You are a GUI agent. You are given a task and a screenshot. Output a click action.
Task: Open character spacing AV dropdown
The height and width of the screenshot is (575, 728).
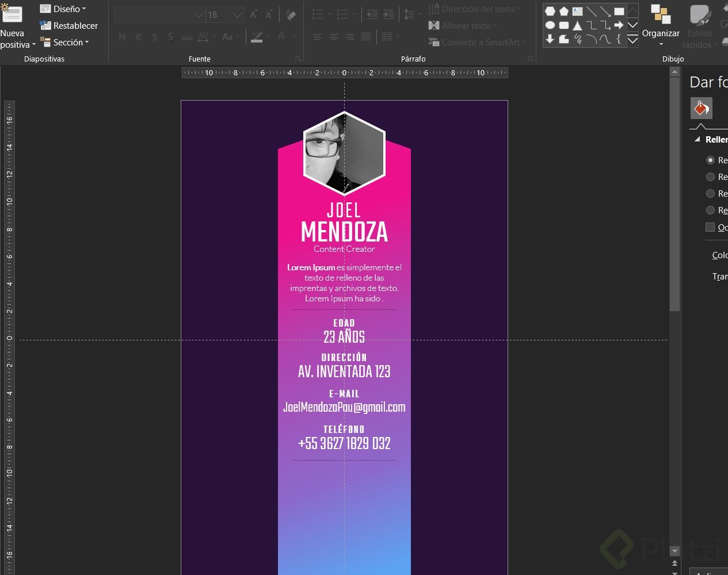[205, 37]
